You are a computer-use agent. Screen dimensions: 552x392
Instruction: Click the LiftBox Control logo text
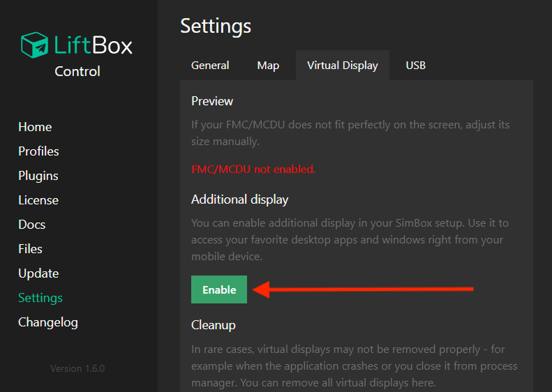pos(94,56)
